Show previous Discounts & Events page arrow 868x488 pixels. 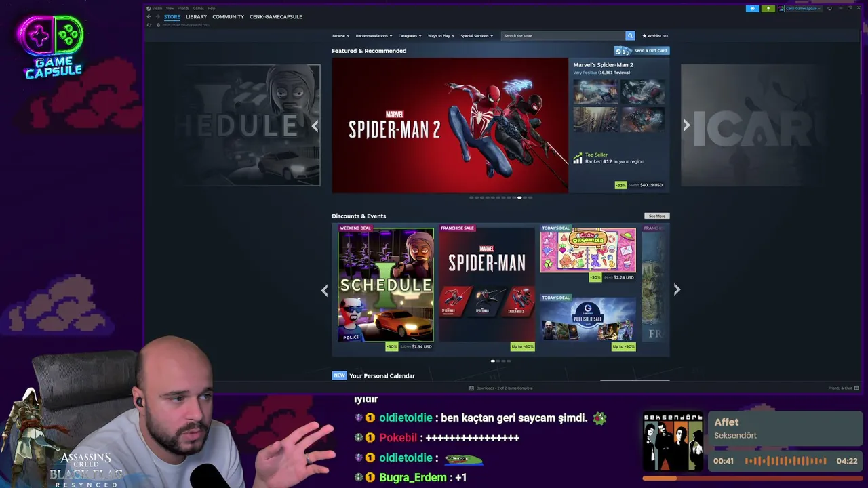click(324, 290)
